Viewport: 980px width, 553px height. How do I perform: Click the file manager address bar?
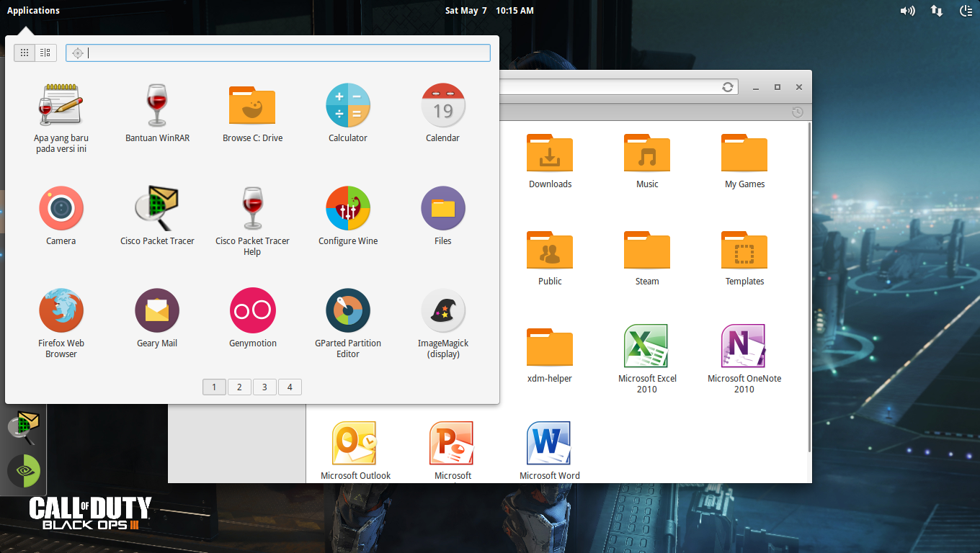click(618, 87)
